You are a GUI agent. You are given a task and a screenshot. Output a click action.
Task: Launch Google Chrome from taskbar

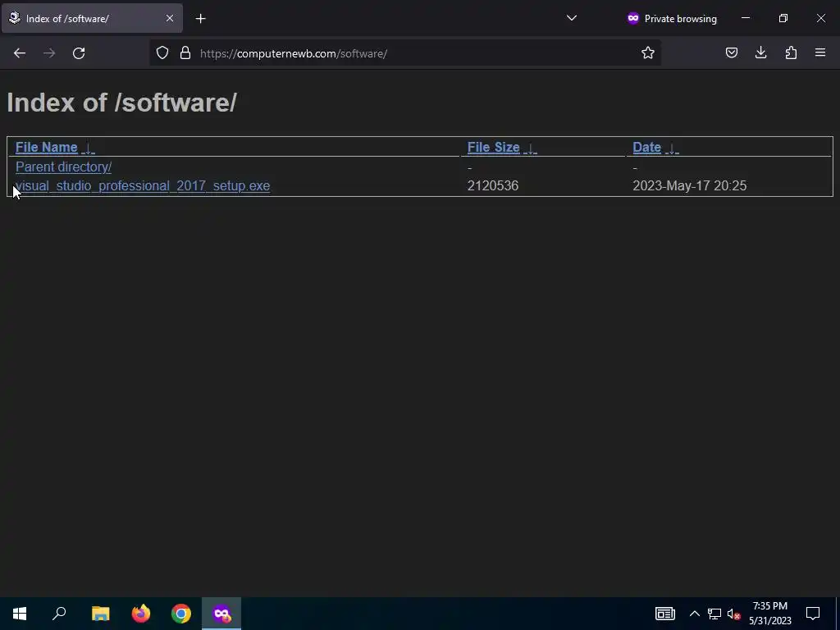[181, 614]
